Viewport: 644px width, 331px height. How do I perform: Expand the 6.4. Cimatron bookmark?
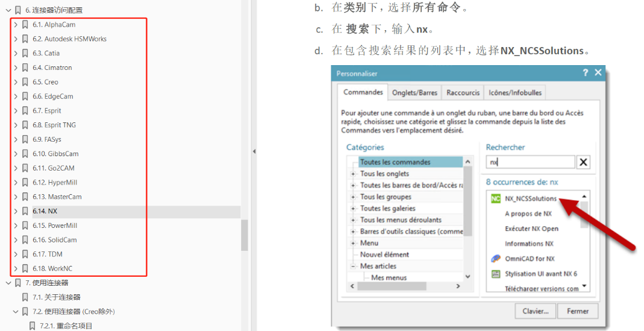pos(16,68)
